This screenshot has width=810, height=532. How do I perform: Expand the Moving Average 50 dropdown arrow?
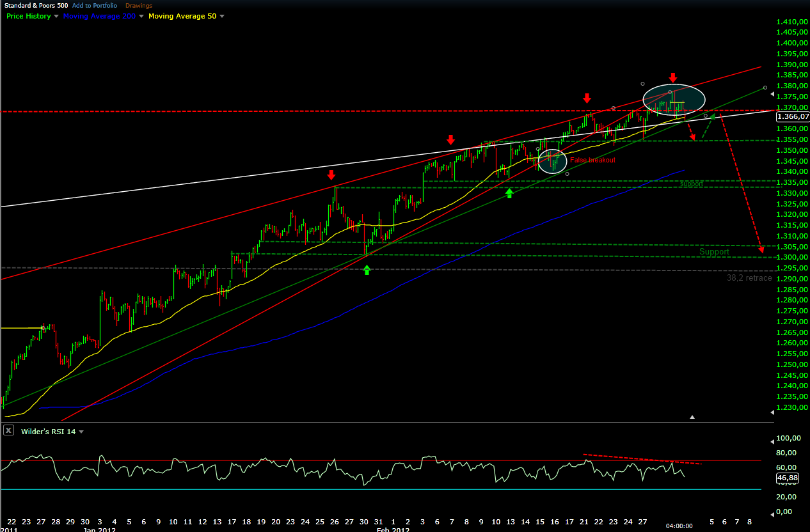pyautogui.click(x=222, y=16)
